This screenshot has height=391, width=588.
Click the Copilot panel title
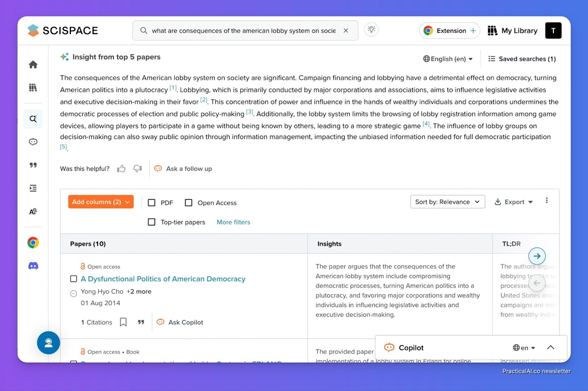click(411, 348)
